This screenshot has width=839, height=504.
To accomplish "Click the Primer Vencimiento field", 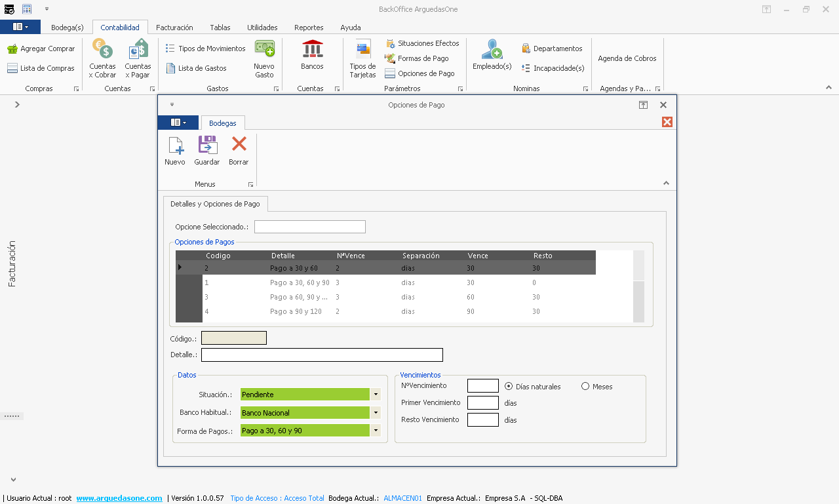I will pyautogui.click(x=483, y=402).
